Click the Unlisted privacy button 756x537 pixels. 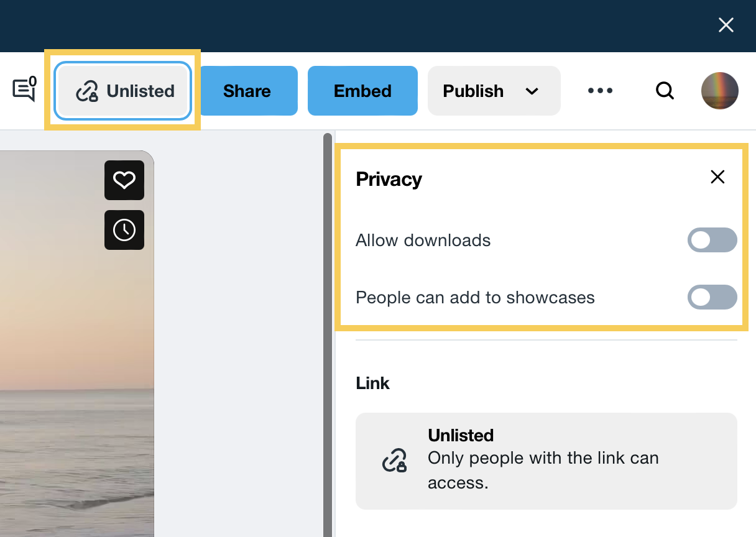(122, 91)
